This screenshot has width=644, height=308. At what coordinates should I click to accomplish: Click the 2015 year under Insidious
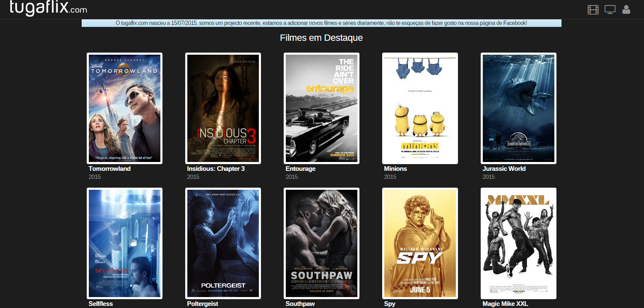(x=193, y=177)
